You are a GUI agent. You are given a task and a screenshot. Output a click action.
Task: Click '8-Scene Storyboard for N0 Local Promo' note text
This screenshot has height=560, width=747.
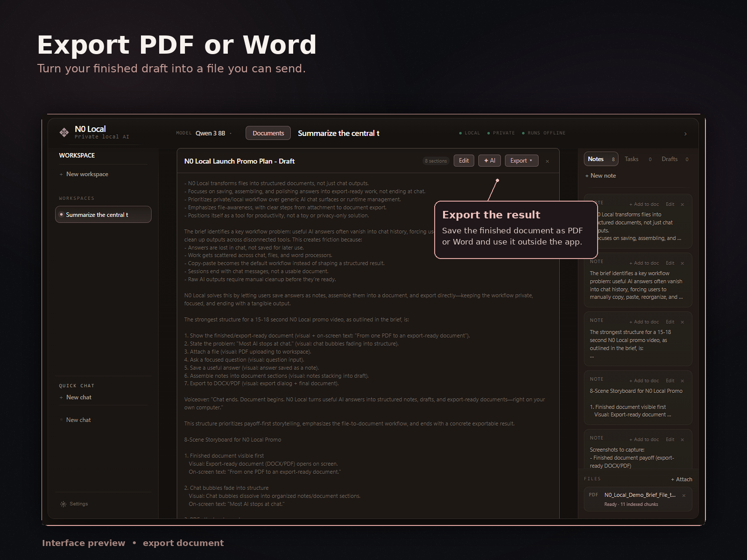click(x=636, y=391)
